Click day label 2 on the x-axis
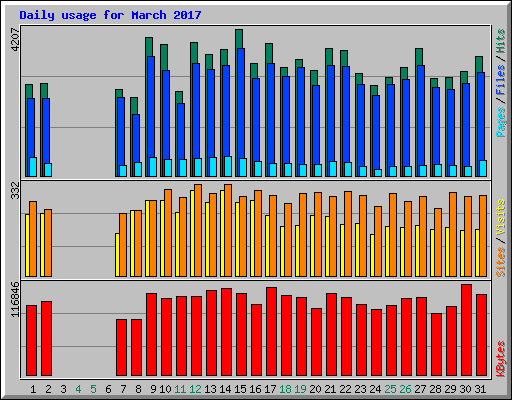 pyautogui.click(x=48, y=389)
